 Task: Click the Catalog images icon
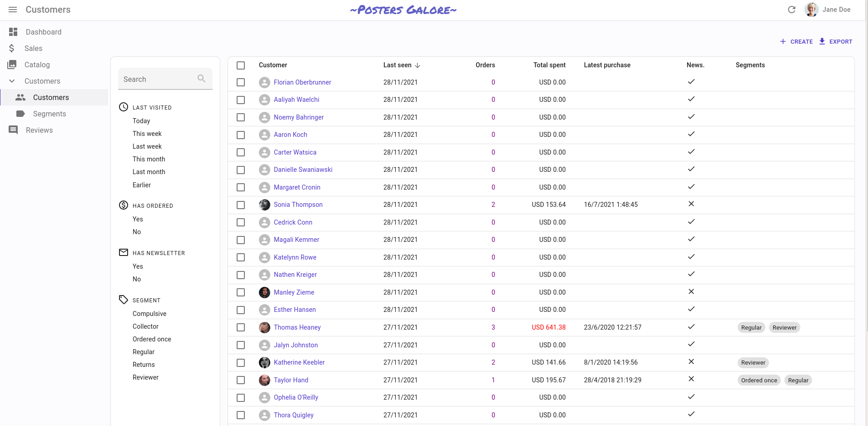click(x=12, y=65)
